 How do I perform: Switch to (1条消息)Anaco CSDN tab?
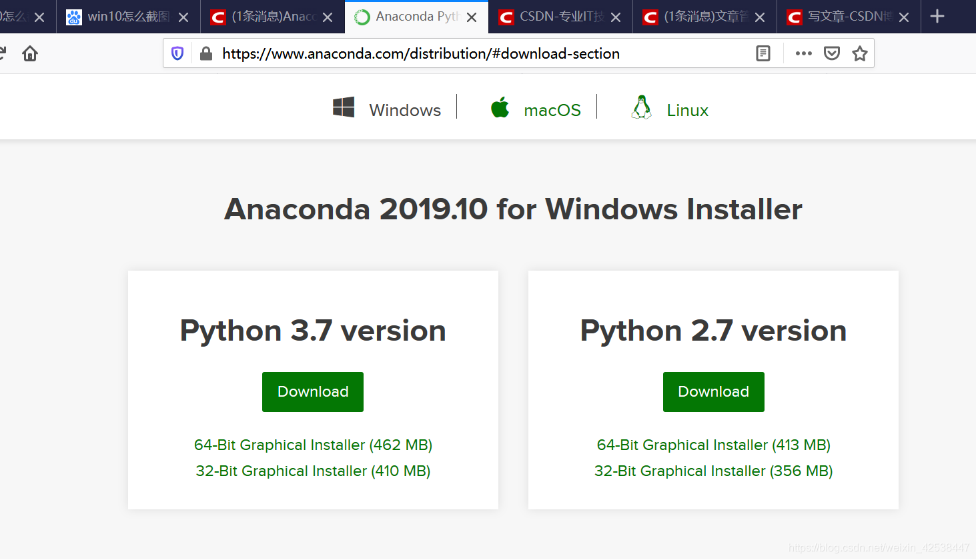272,17
